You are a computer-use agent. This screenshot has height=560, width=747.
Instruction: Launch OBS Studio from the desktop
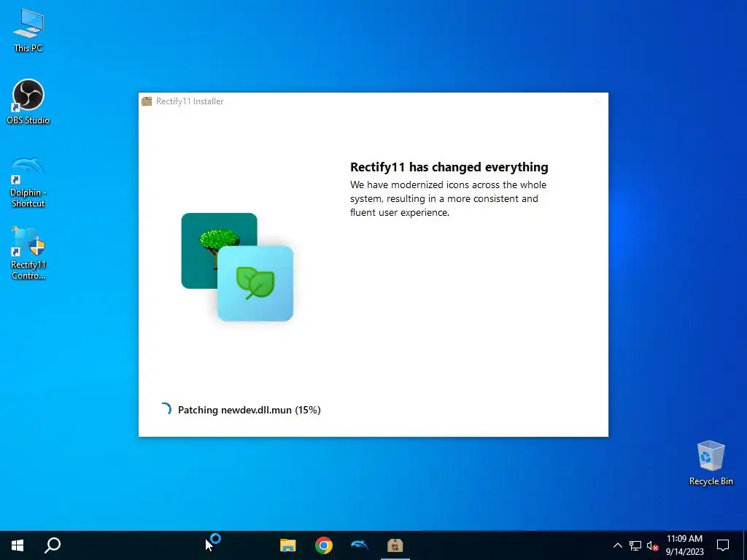pyautogui.click(x=28, y=102)
